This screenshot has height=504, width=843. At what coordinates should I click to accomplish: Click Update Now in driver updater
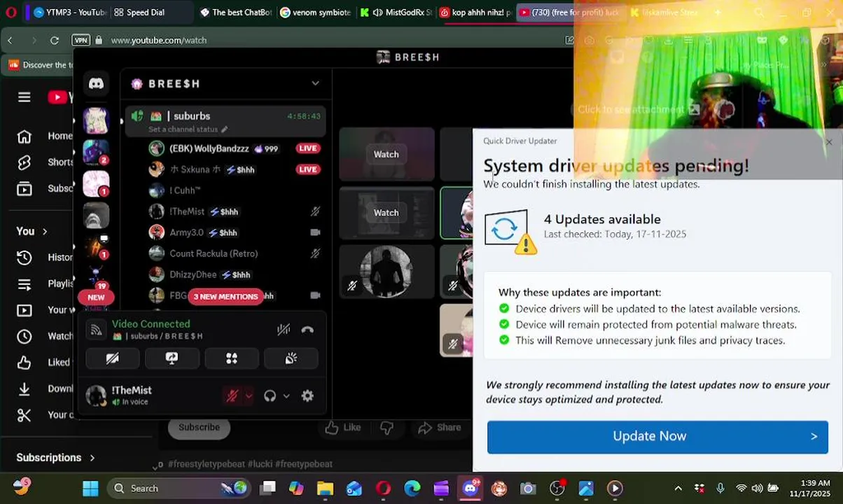coord(657,436)
